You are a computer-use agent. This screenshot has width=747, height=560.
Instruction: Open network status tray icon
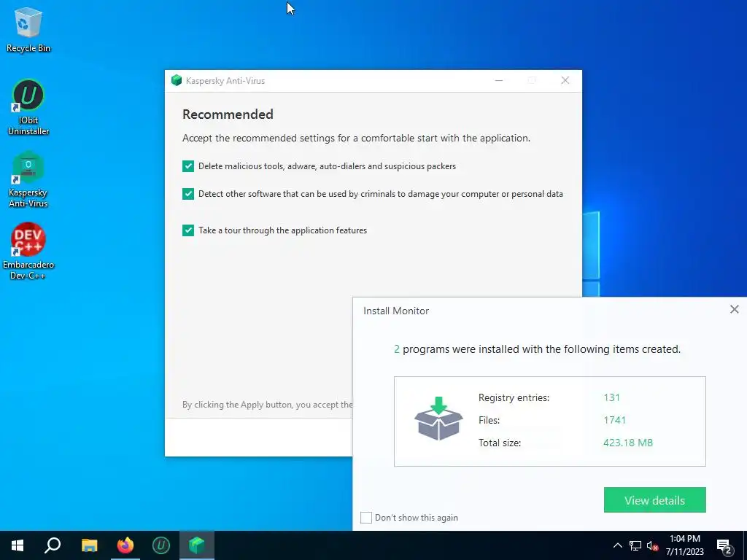click(635, 545)
